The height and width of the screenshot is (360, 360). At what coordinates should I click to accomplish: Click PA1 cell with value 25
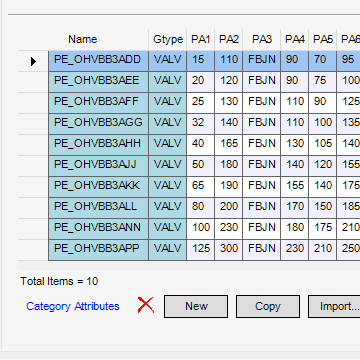tap(201, 103)
